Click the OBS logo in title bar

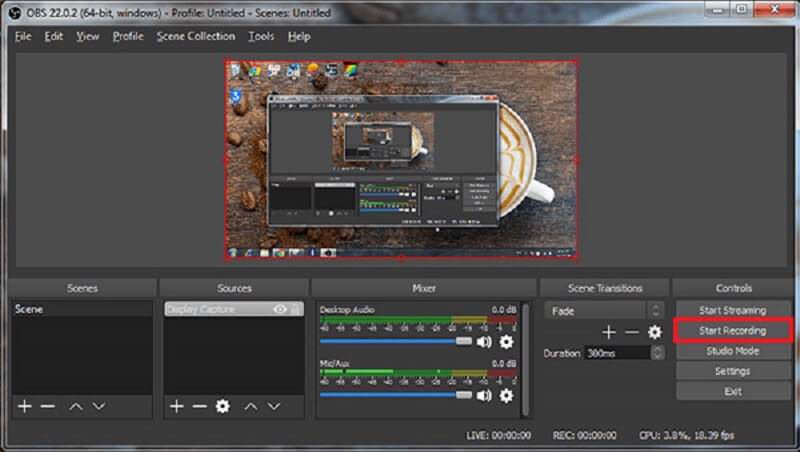(x=15, y=13)
